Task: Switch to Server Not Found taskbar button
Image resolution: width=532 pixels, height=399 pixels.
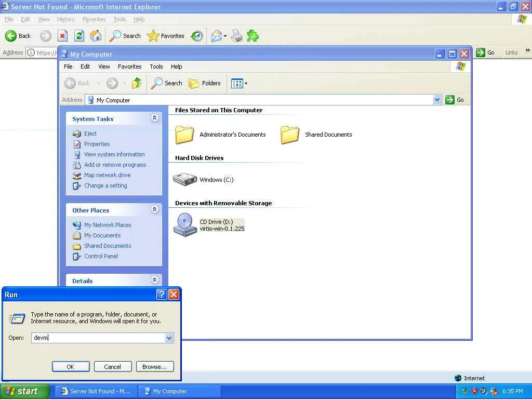Action: [x=96, y=391]
